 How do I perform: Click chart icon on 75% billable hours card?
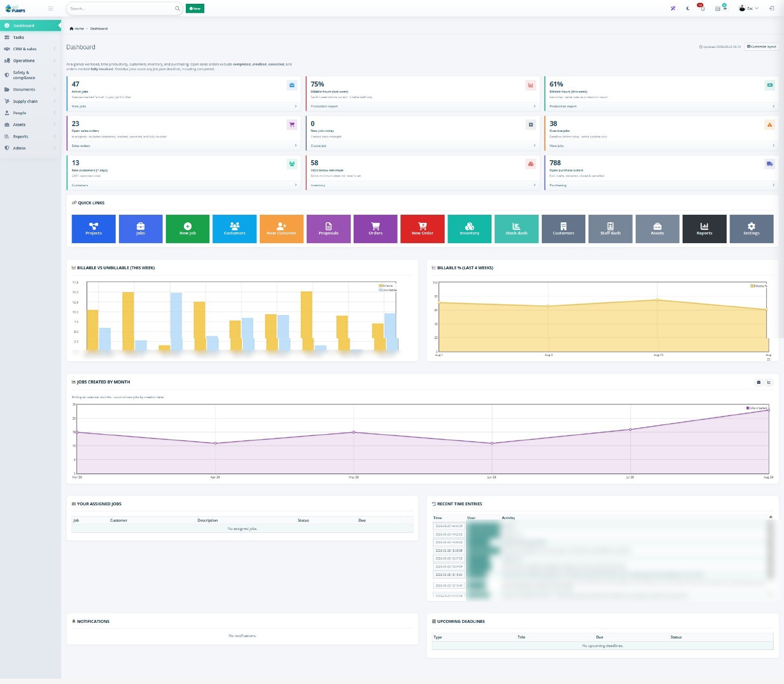click(x=531, y=85)
